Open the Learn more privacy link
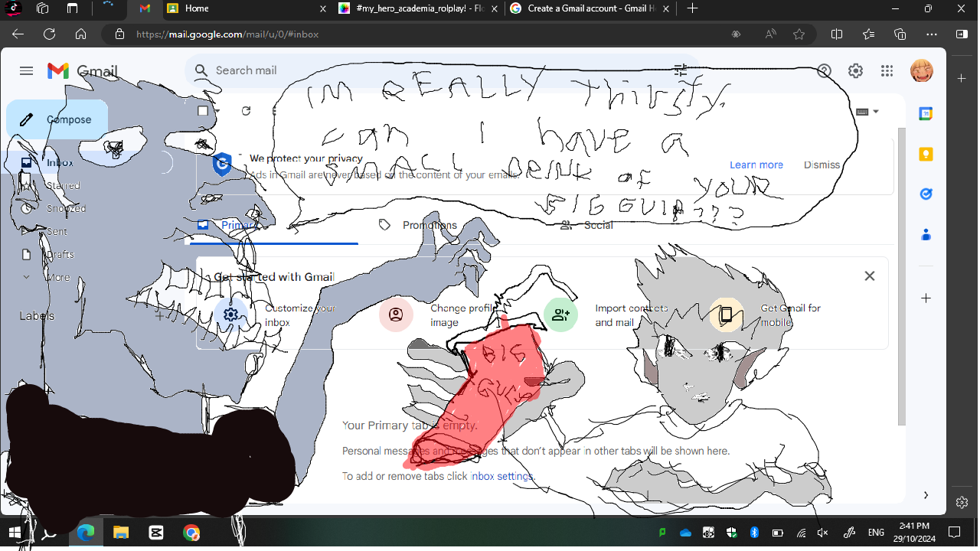This screenshot has width=980, height=551. pos(756,165)
